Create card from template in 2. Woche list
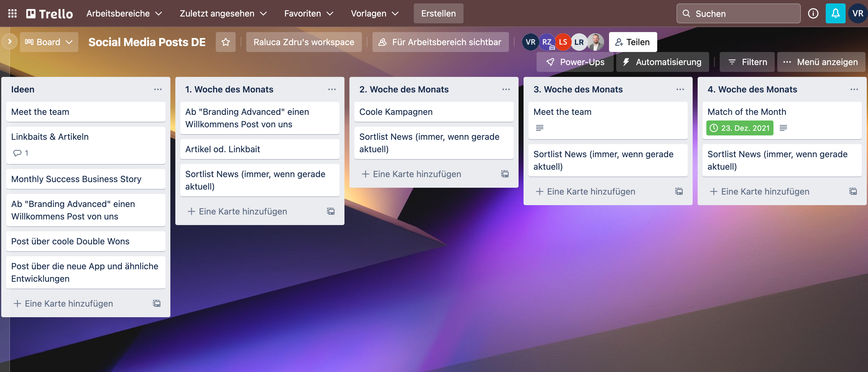Image resolution: width=868 pixels, height=372 pixels. pyautogui.click(x=505, y=174)
